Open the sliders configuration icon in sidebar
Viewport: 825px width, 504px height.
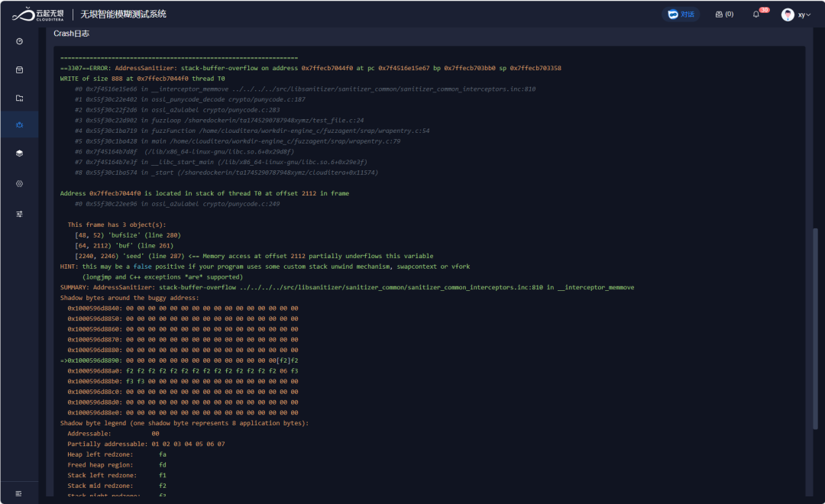coord(19,214)
